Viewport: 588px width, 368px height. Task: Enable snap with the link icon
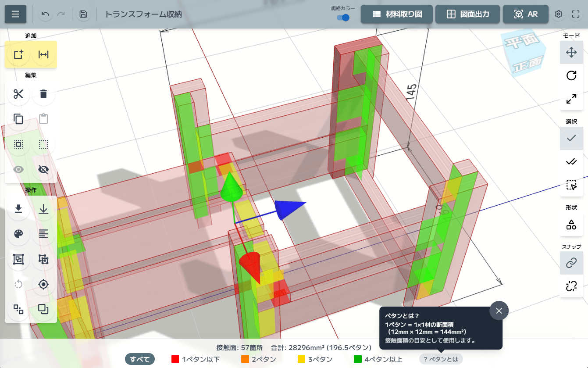571,263
